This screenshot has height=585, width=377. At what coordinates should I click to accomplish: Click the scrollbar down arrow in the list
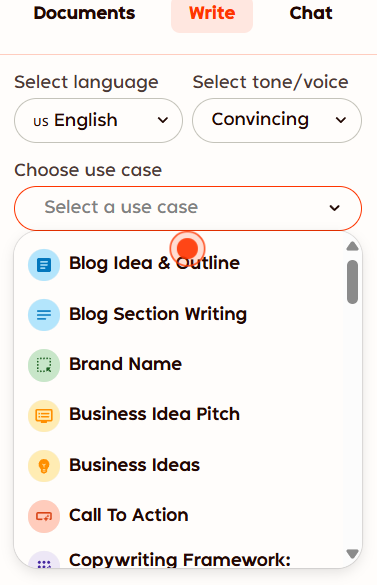[x=352, y=554]
